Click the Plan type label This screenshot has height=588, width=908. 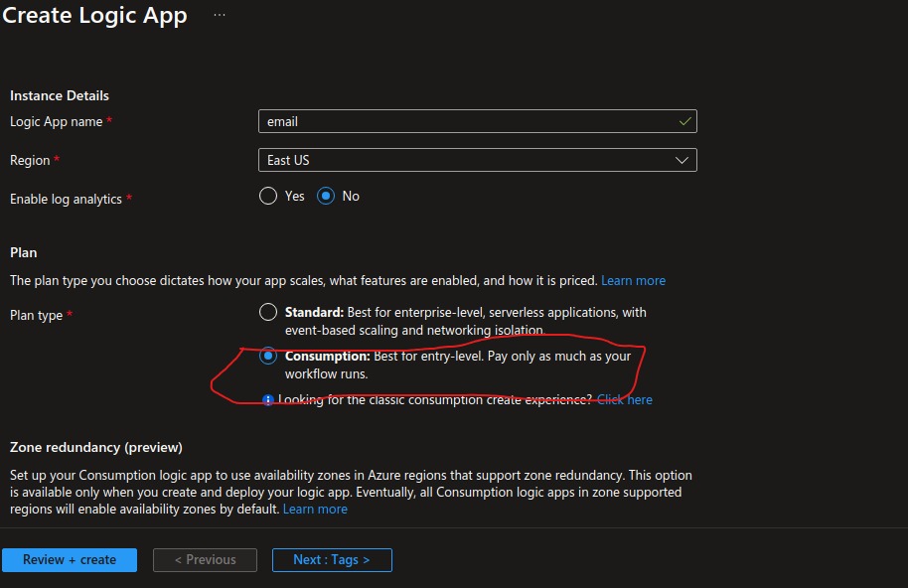(x=36, y=316)
